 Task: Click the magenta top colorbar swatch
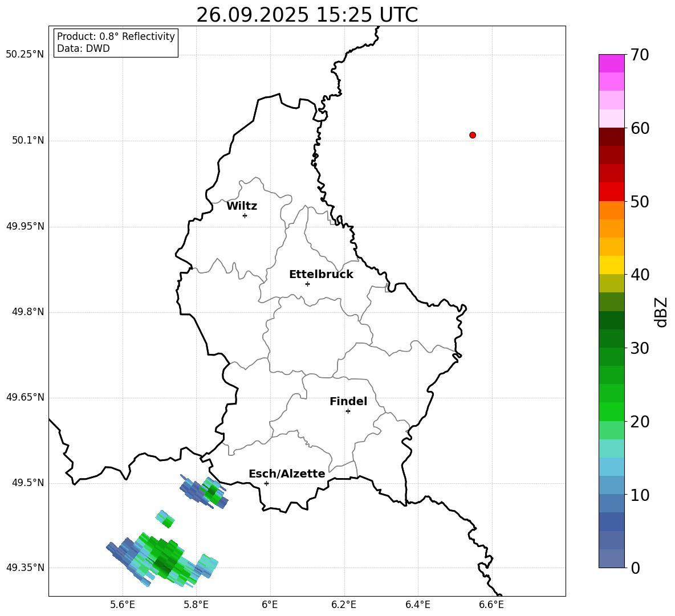point(611,64)
